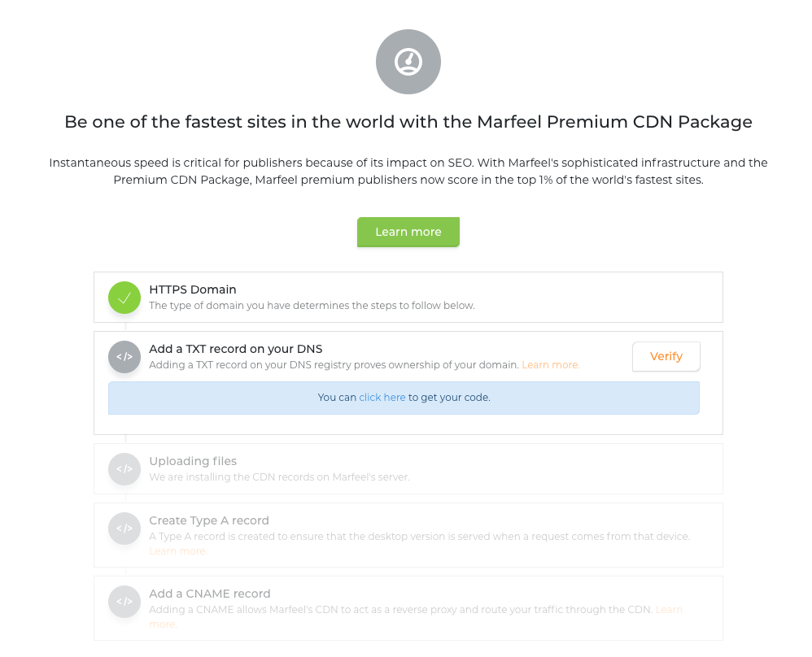Click the HTTPS Domain description text
812x657 pixels.
click(312, 306)
